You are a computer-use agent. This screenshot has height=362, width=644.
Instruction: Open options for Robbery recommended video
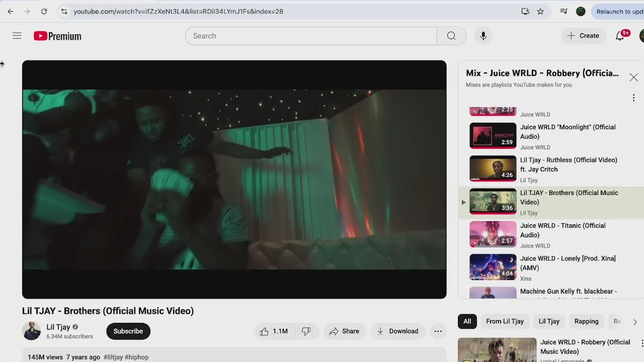pos(642,343)
